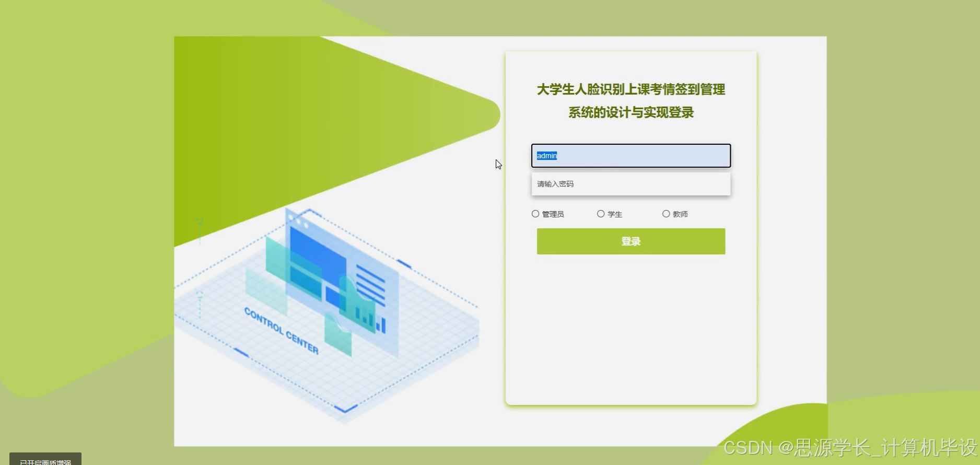
Task: Select the 教师 radio button
Action: coord(666,214)
